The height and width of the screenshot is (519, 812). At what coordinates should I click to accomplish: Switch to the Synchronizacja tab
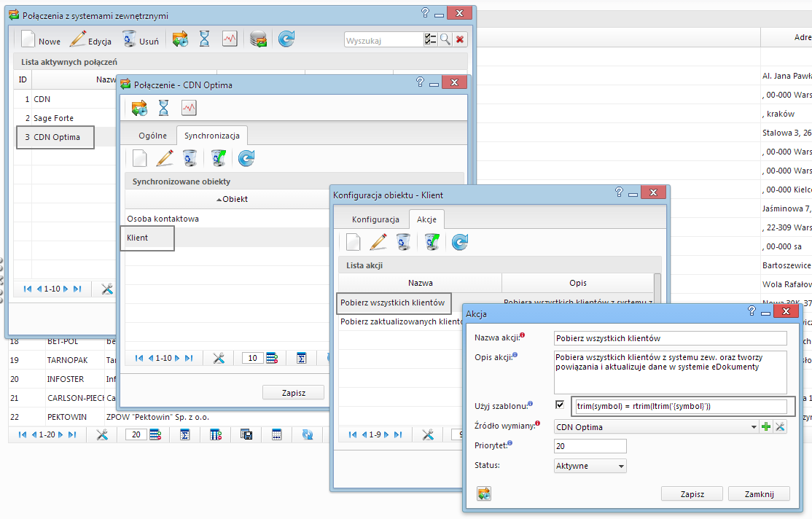coord(212,136)
